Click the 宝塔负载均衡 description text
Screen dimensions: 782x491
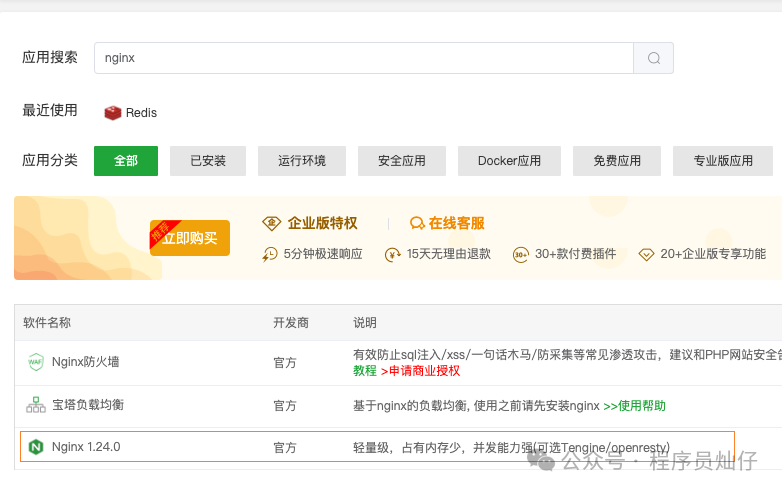point(476,406)
